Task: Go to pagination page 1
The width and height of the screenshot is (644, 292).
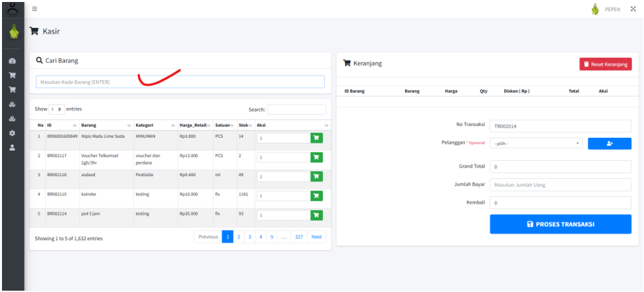Action: click(x=227, y=236)
